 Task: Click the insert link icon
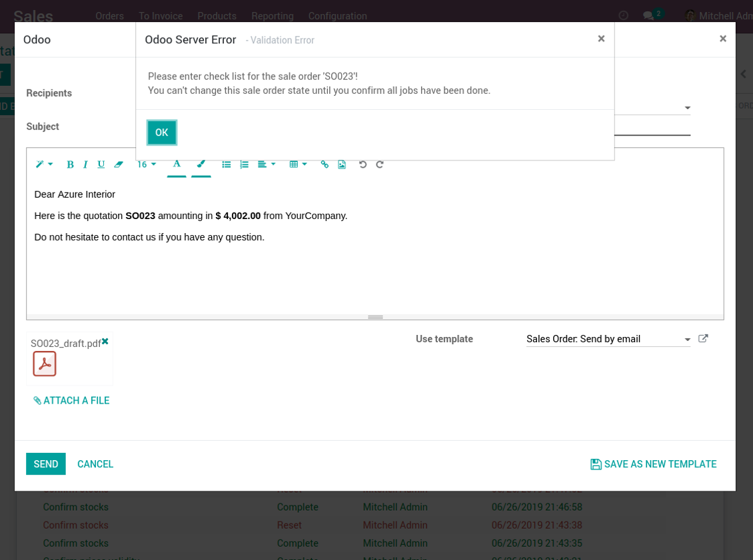325,164
